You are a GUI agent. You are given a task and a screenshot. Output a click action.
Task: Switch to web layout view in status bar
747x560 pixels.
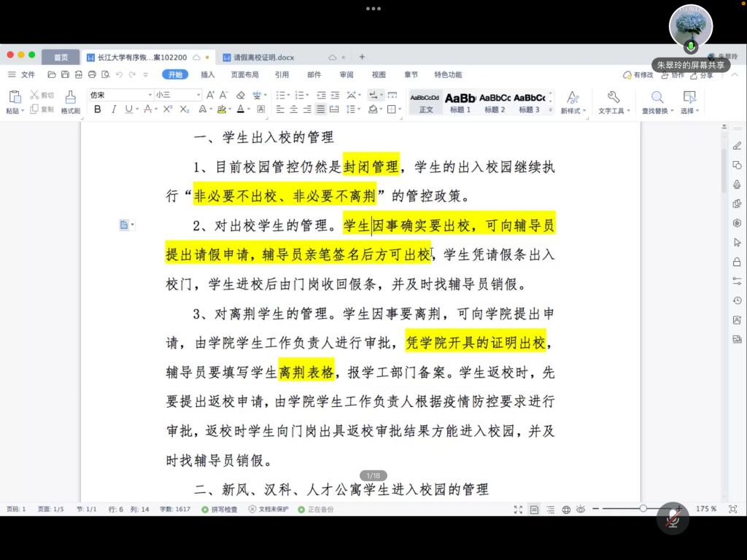pyautogui.click(x=566, y=509)
